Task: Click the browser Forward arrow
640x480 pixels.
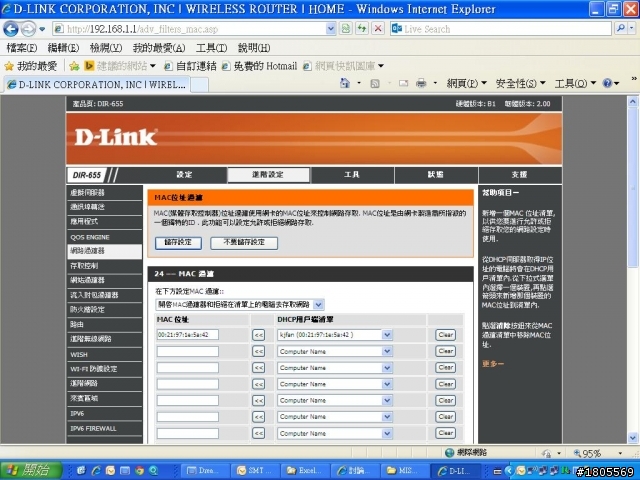Action: (x=28, y=29)
